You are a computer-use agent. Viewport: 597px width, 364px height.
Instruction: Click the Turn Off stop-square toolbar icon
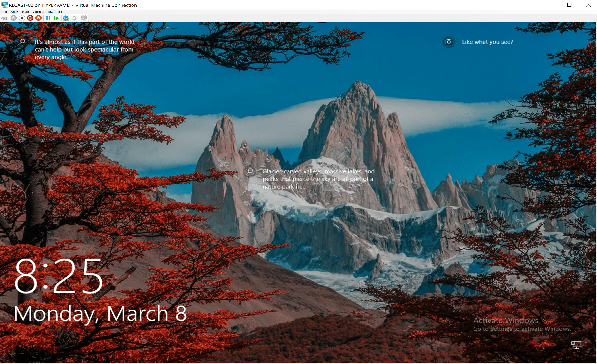(22, 18)
